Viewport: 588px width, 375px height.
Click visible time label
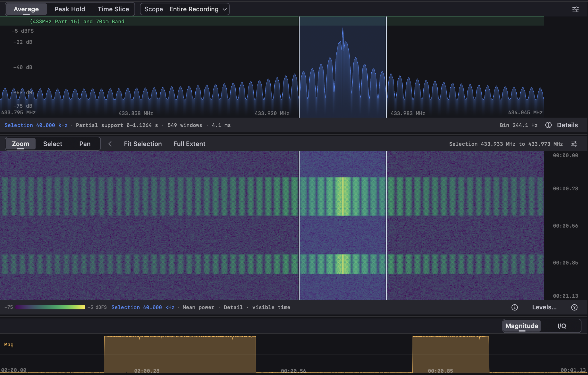pos(271,307)
